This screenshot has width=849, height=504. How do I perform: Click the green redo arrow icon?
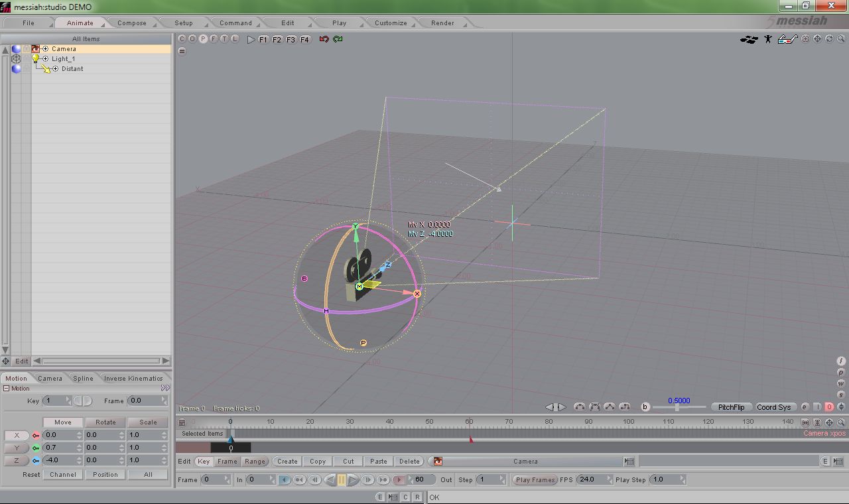[338, 39]
